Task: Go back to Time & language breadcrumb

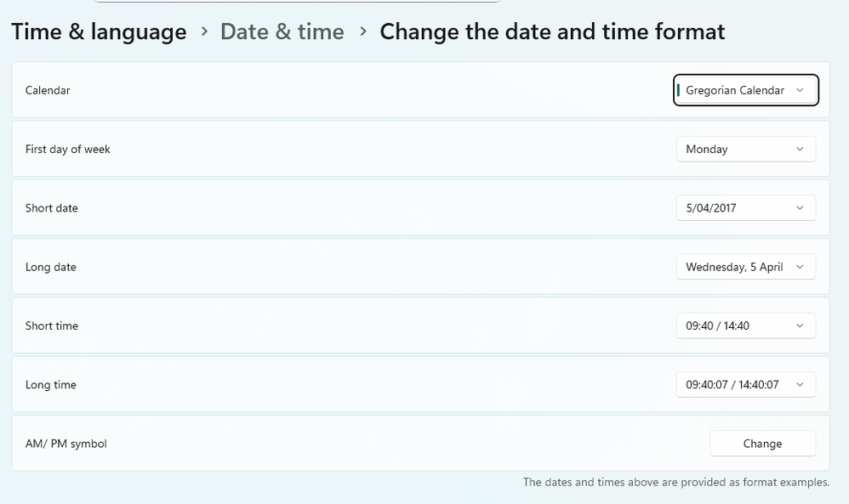Action: click(99, 32)
